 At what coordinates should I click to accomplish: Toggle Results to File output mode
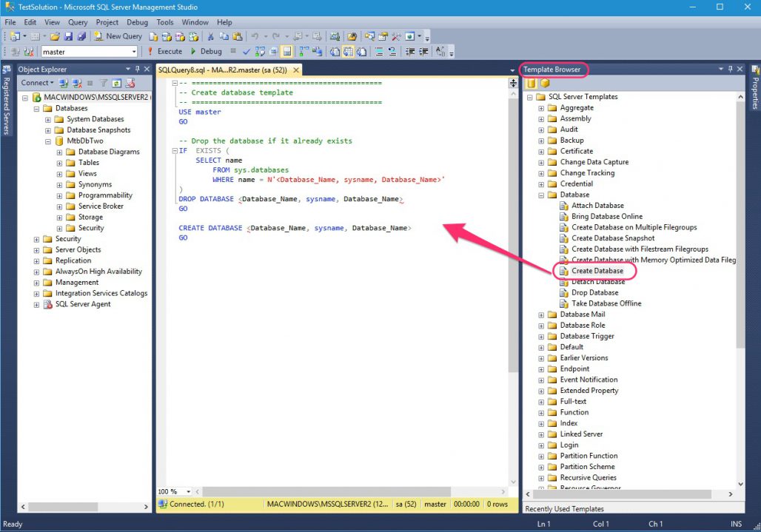coord(361,51)
